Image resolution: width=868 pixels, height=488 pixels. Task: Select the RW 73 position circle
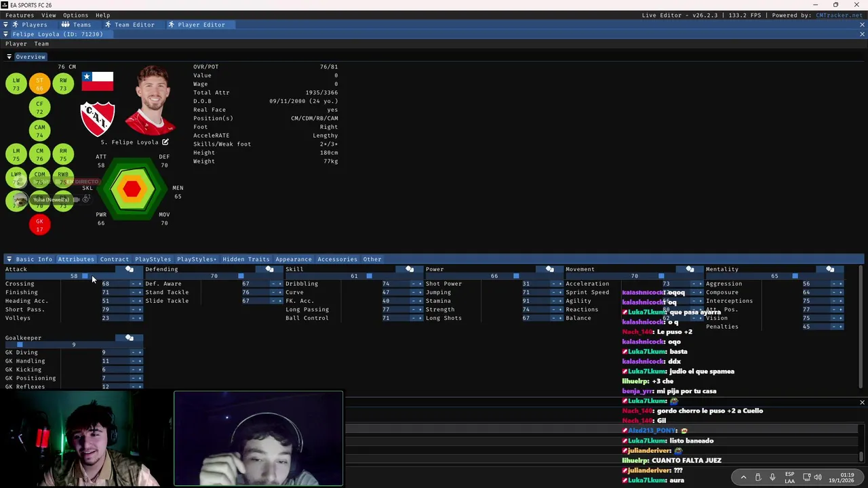(x=63, y=84)
